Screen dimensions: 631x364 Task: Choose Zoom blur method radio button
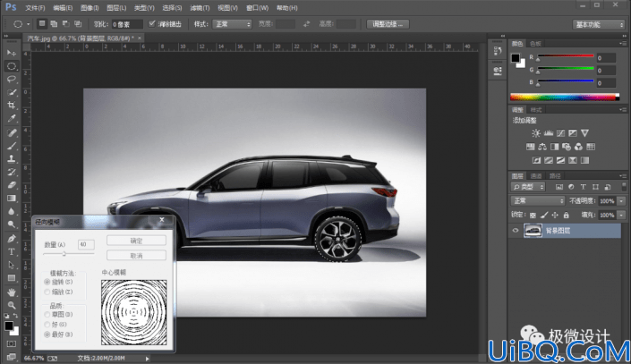[47, 292]
